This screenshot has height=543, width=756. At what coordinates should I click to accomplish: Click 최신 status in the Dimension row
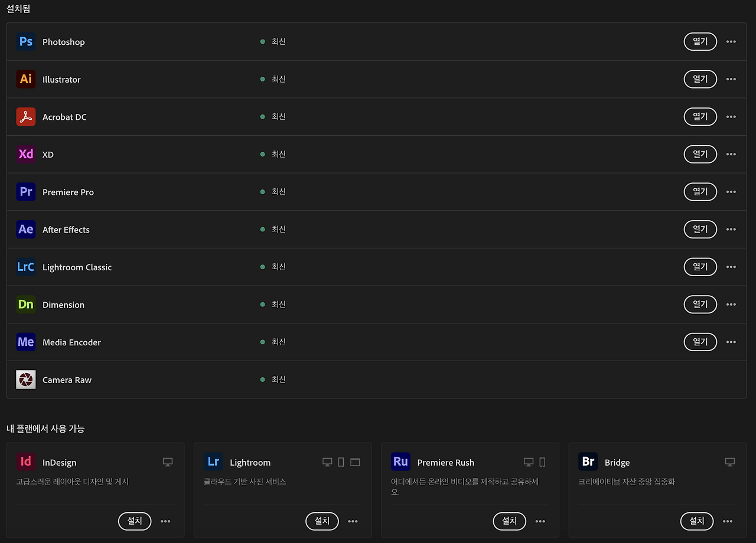pos(279,305)
